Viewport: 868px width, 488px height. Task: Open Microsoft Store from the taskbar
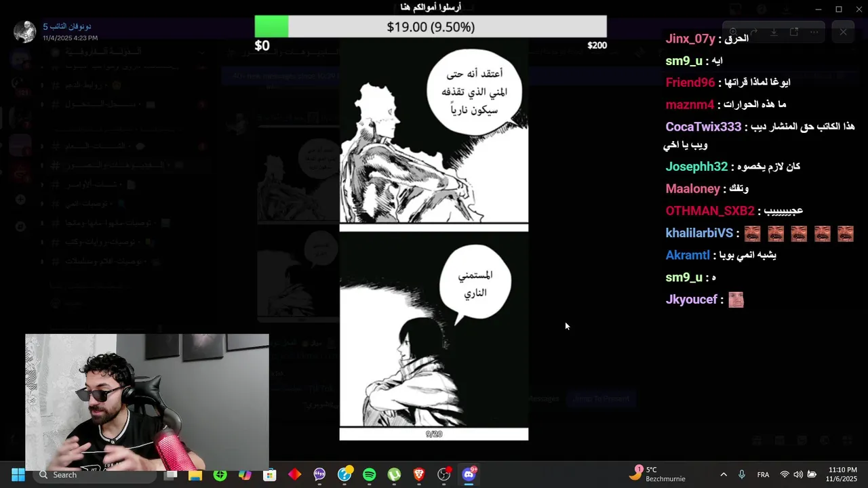pos(270,474)
